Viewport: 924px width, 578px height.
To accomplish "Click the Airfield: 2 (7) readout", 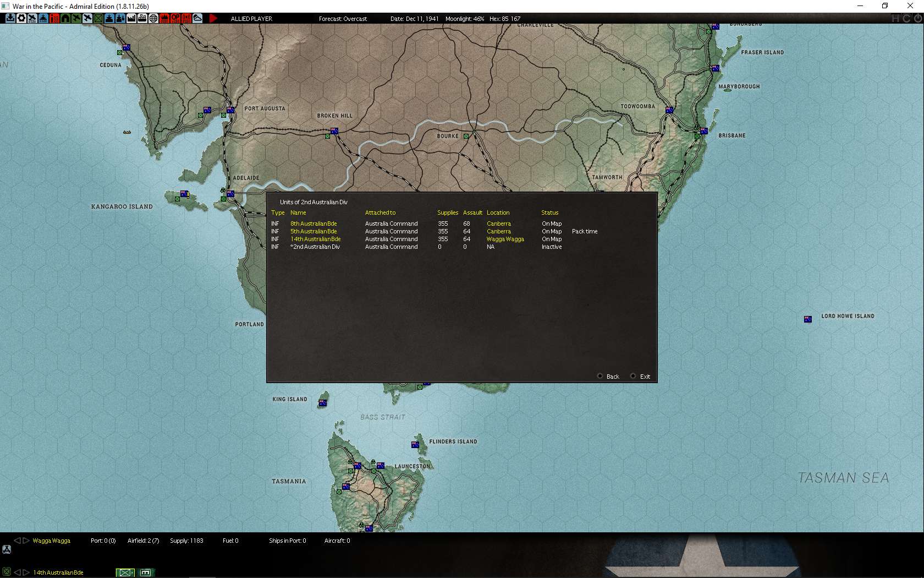I will point(143,541).
